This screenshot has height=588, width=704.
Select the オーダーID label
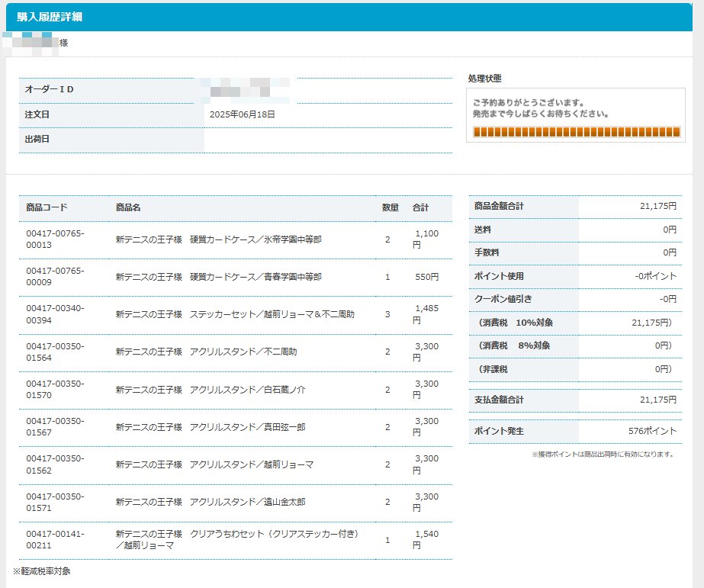(49, 89)
